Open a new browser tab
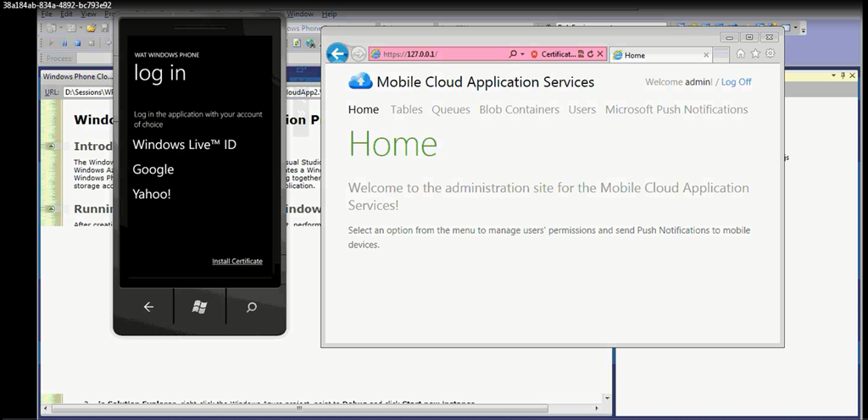 (721, 55)
